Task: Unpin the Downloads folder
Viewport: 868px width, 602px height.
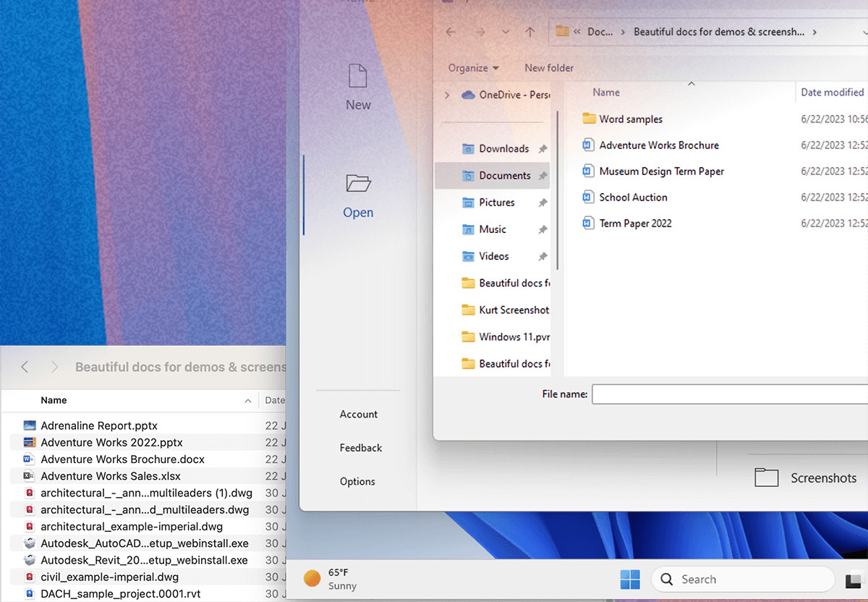Action: (542, 148)
